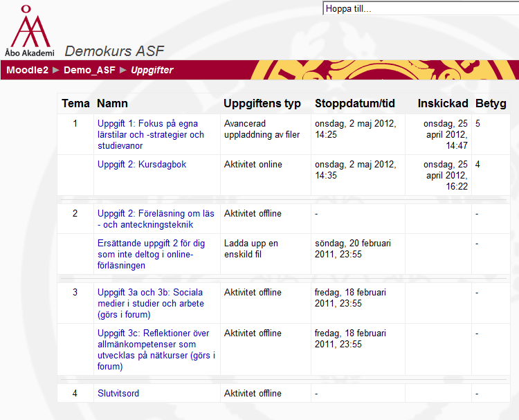This screenshot has width=519, height=420.
Task: Click the Åbo Akademi logo
Action: click(30, 30)
